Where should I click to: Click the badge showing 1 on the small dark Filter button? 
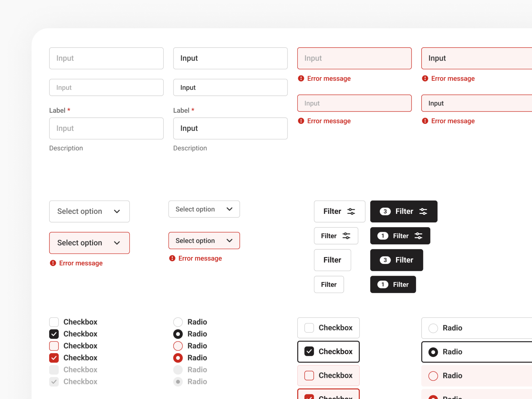[383, 236]
